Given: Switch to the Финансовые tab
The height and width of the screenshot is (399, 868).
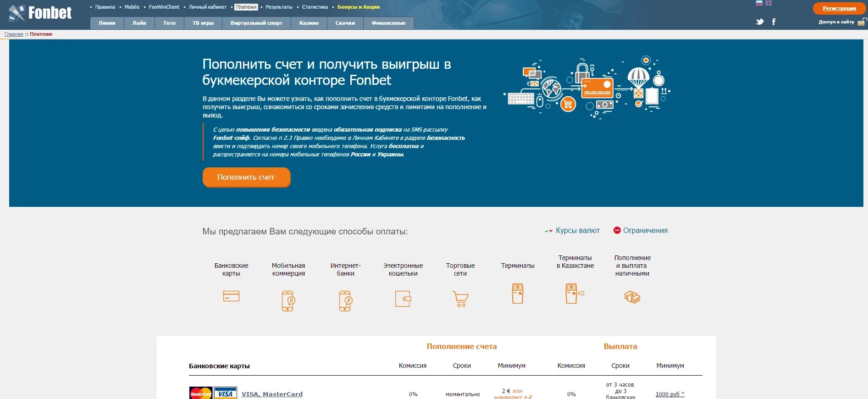Looking at the screenshot, I should [389, 23].
